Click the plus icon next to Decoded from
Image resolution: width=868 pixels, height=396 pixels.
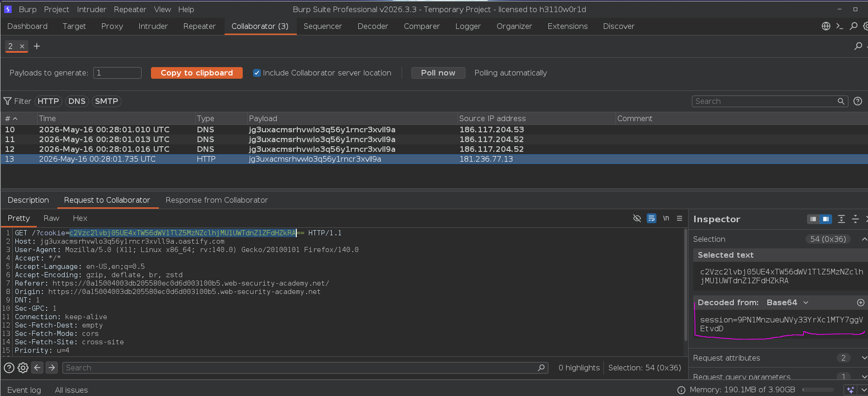(x=861, y=302)
